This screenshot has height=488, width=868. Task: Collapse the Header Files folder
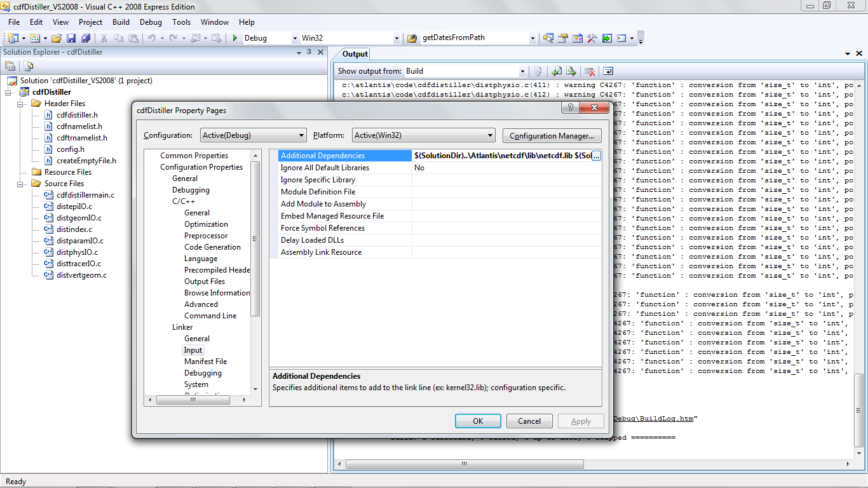(20, 104)
